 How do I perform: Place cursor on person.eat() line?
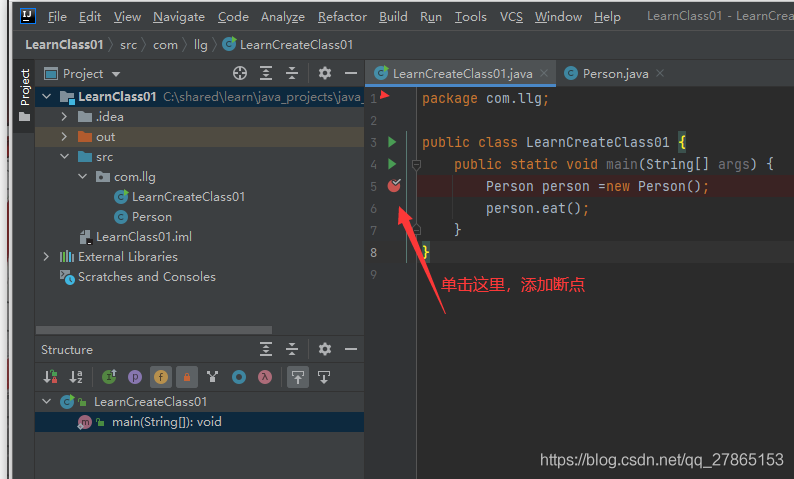coord(537,208)
